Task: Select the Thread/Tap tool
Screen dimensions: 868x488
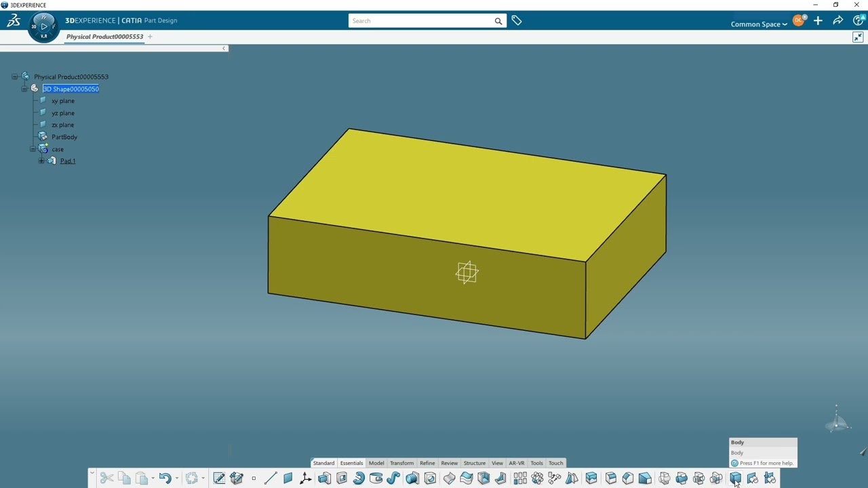Action: 412,479
